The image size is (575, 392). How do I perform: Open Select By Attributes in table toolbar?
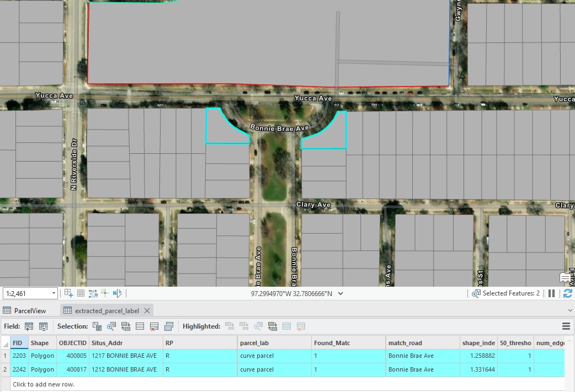(x=97, y=326)
